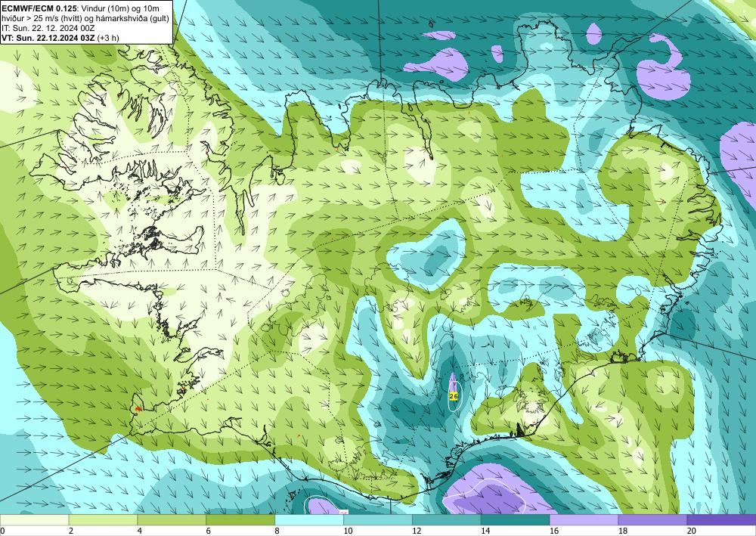Click the (+3 h) forecast offset text
The image size is (756, 536).
coord(108,38)
